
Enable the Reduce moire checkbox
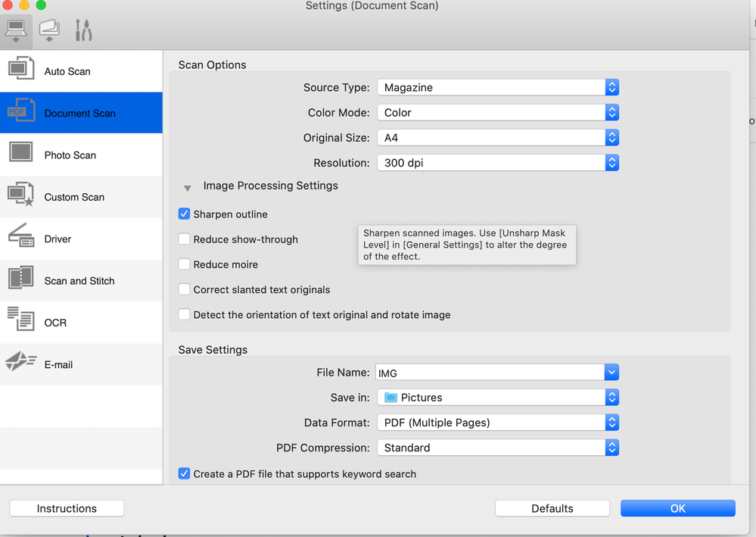pyautogui.click(x=184, y=264)
